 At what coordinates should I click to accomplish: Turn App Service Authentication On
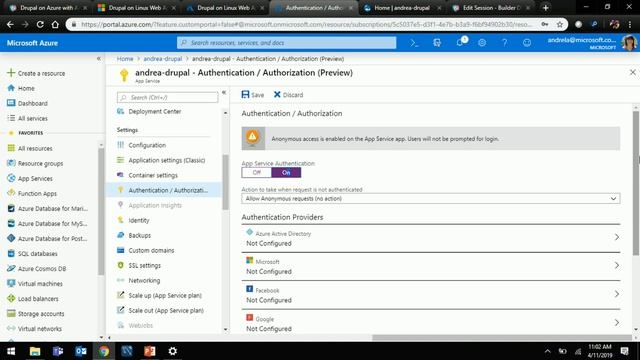point(286,173)
